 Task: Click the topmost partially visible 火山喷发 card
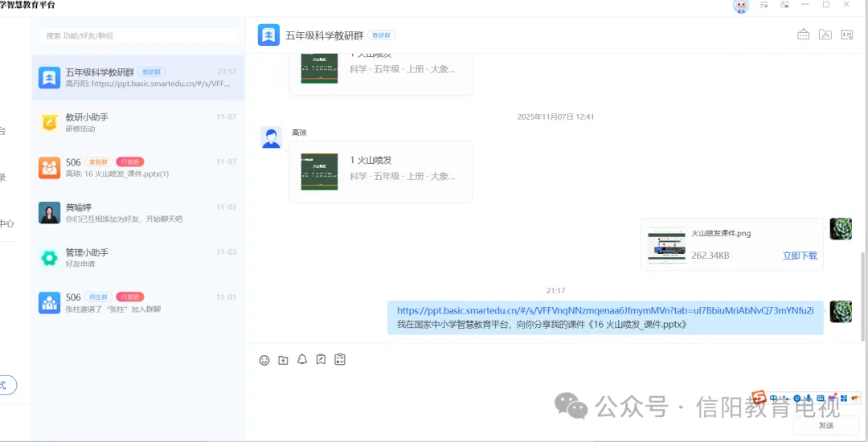click(x=380, y=74)
